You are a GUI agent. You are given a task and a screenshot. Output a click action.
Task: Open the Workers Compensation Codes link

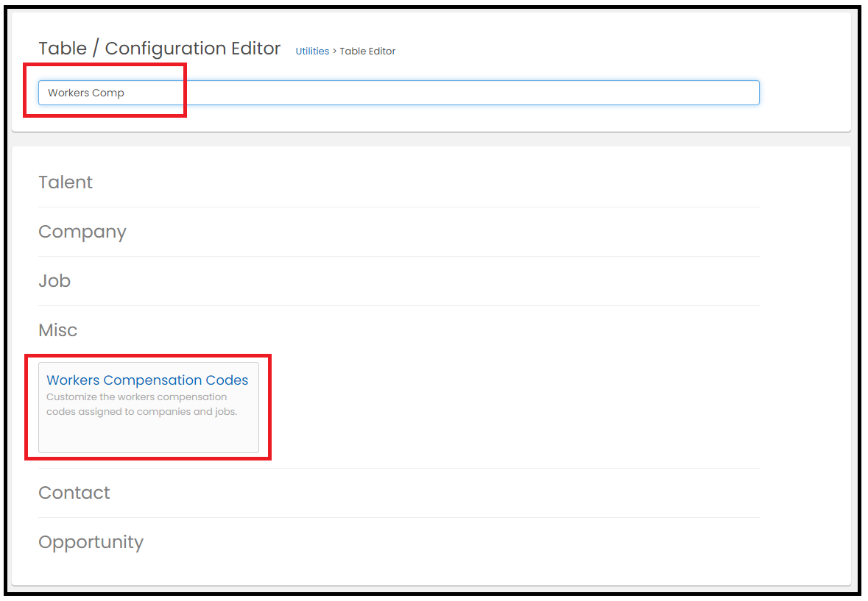tap(147, 380)
